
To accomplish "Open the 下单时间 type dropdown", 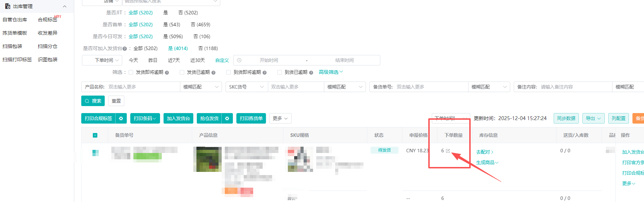I will (102, 60).
